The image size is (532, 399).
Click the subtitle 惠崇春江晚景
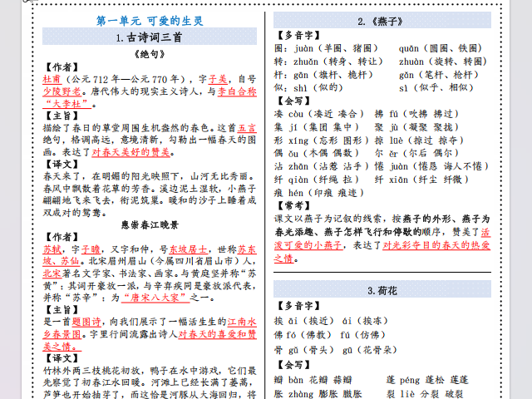pos(150,225)
